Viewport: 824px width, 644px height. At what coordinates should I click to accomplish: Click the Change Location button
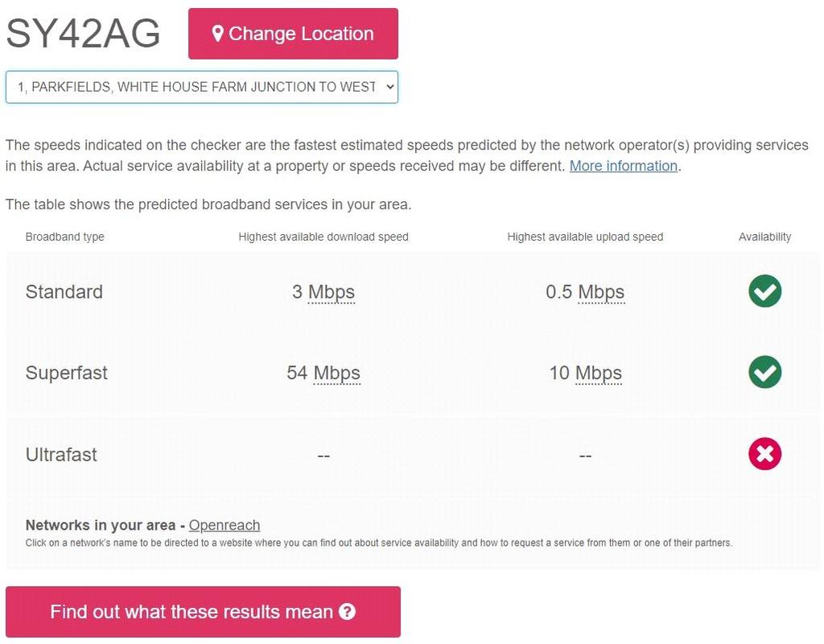pos(293,34)
